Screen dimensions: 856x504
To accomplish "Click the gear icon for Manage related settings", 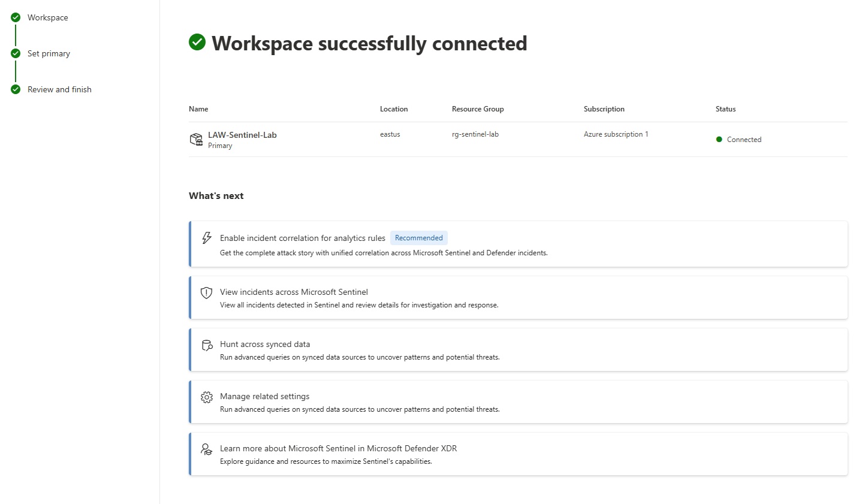I will 207,397.
